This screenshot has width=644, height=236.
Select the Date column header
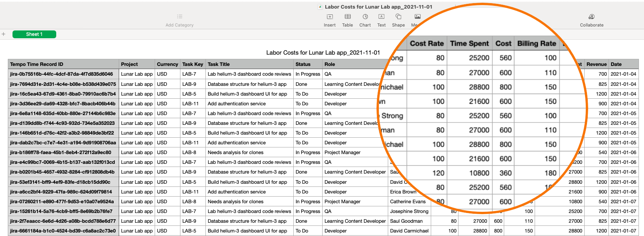(x=624, y=64)
